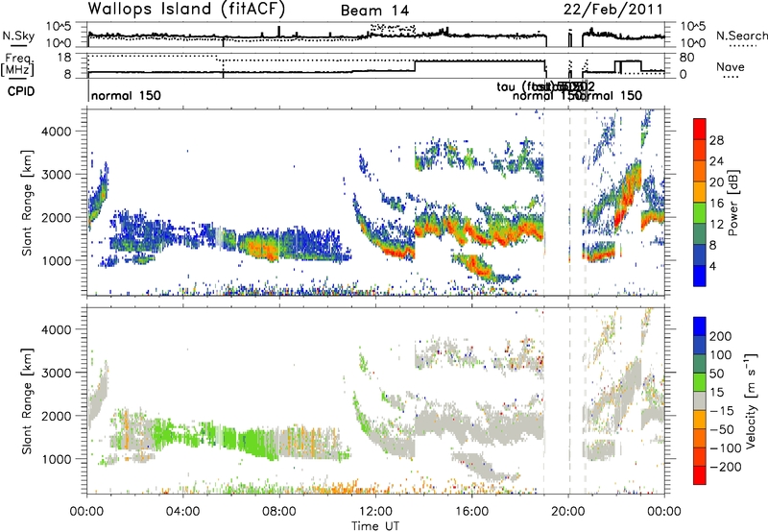Click the '28' value on Power colorbar
This screenshot has width=768, height=532.
(x=716, y=140)
